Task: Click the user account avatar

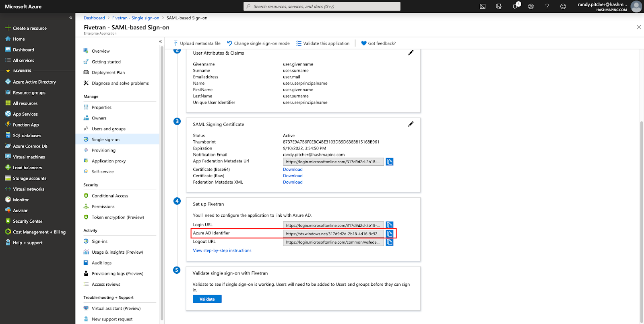Action: (636, 6)
